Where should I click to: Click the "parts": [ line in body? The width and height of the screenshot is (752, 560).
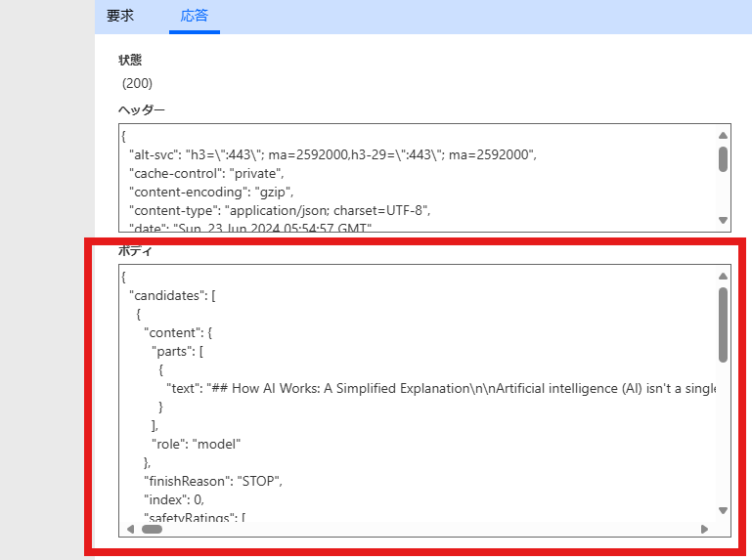[177, 352]
